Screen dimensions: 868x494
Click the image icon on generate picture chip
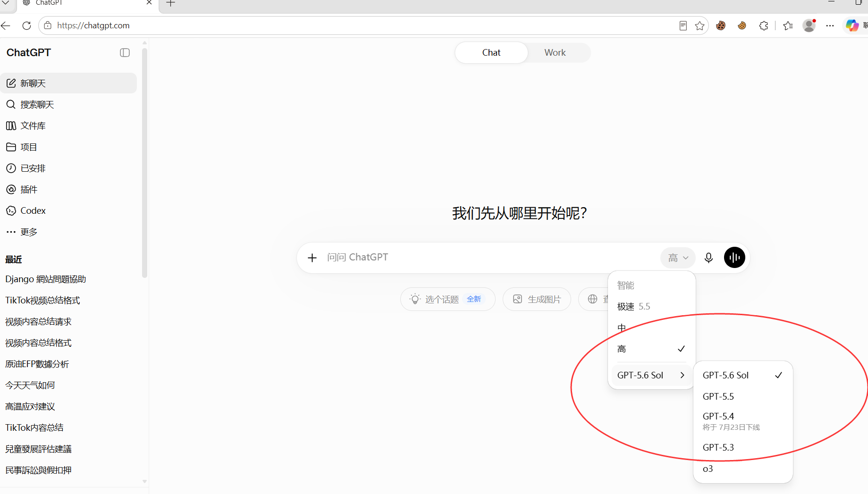517,299
